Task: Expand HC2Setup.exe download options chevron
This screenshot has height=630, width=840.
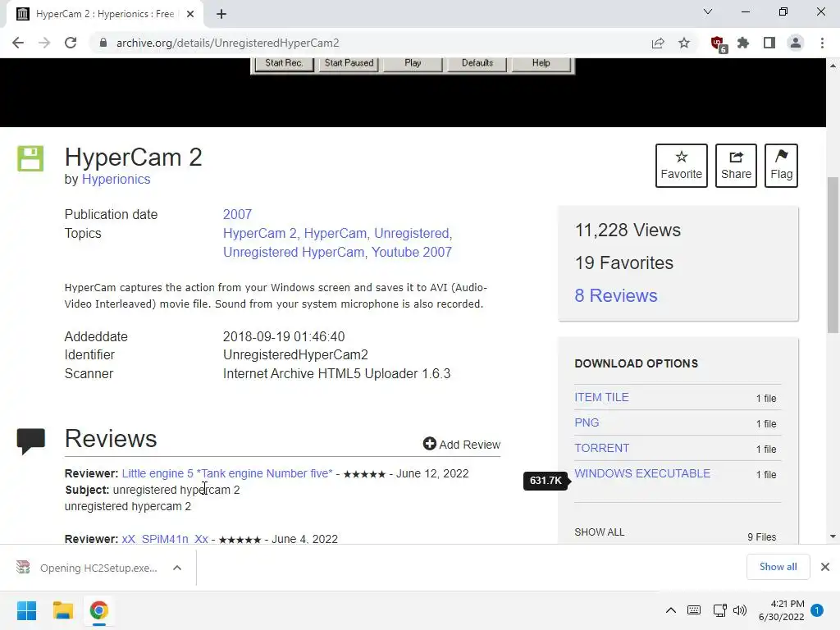Action: (177, 568)
